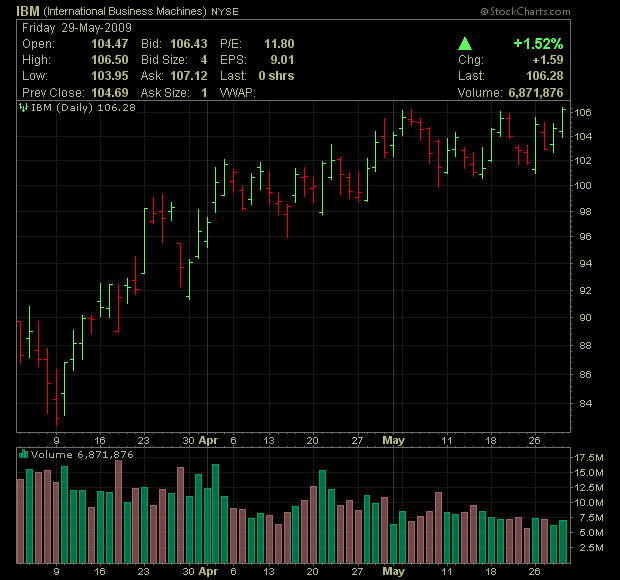Click the VWAP label
Image resolution: width=620 pixels, height=580 pixels.
point(238,93)
